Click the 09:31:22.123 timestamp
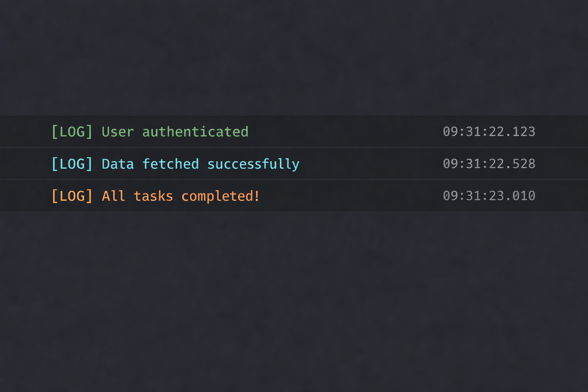The height and width of the screenshot is (392, 588). [x=489, y=132]
